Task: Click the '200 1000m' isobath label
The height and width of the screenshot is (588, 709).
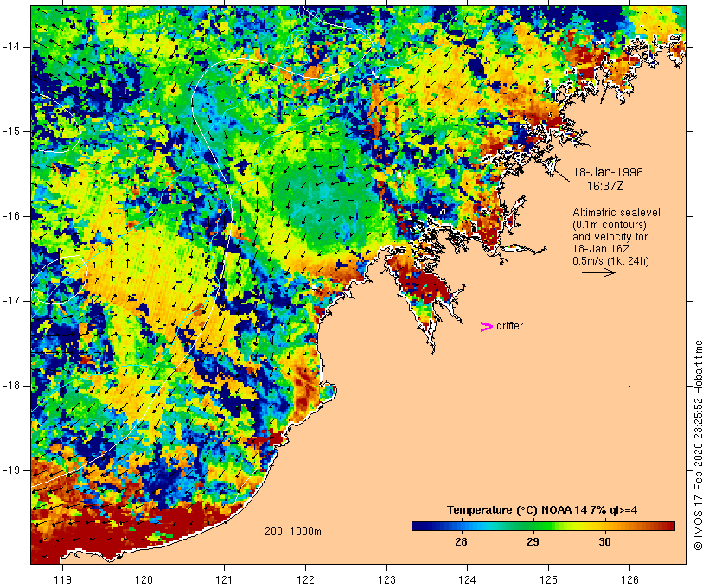Action: point(293,532)
